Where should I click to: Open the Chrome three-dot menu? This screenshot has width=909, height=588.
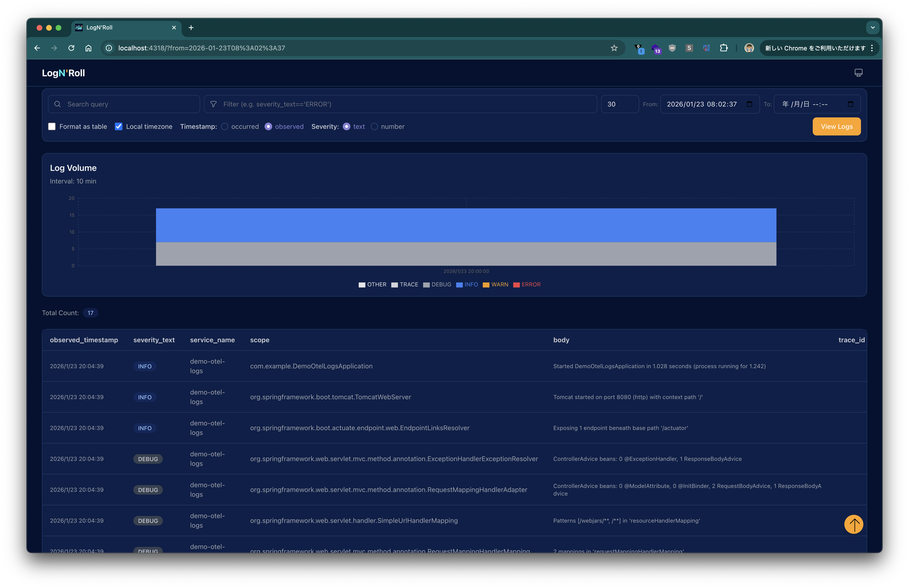point(872,48)
